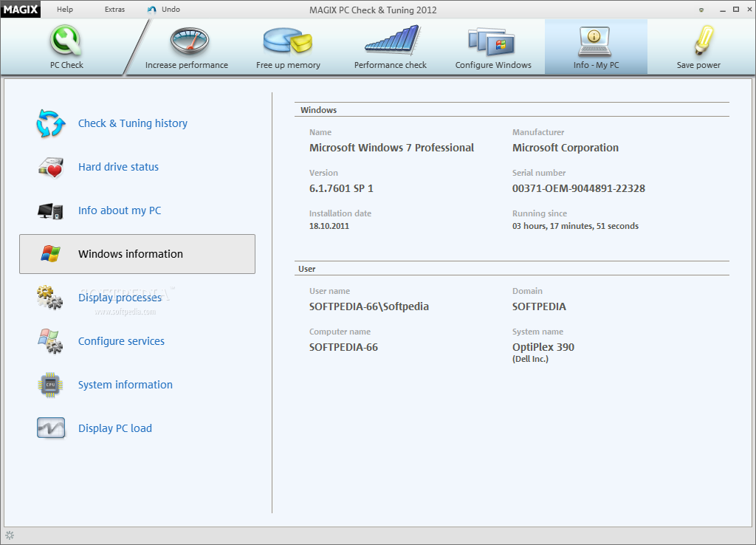The width and height of the screenshot is (756, 545).
Task: Click the Display processes gears icon
Action: (49, 298)
